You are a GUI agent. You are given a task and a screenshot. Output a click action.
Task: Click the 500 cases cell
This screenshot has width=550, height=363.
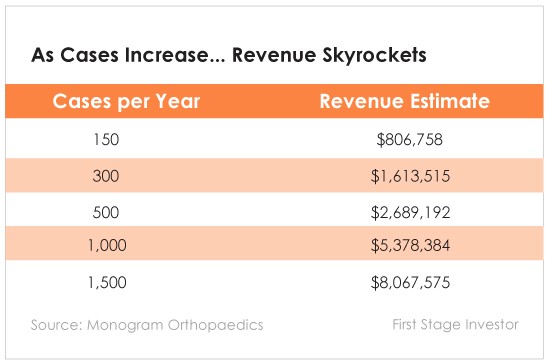pyautogui.click(x=106, y=213)
